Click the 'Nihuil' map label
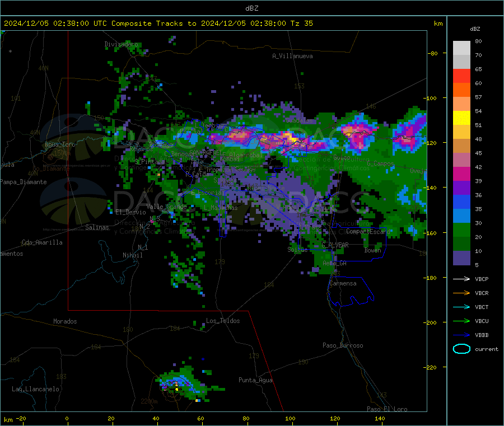This screenshot has width=504, height=426. [x=132, y=255]
